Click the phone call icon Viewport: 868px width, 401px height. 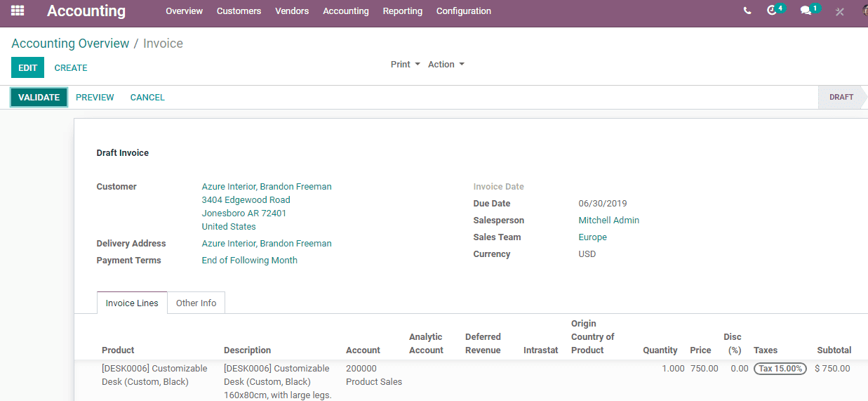747,11
